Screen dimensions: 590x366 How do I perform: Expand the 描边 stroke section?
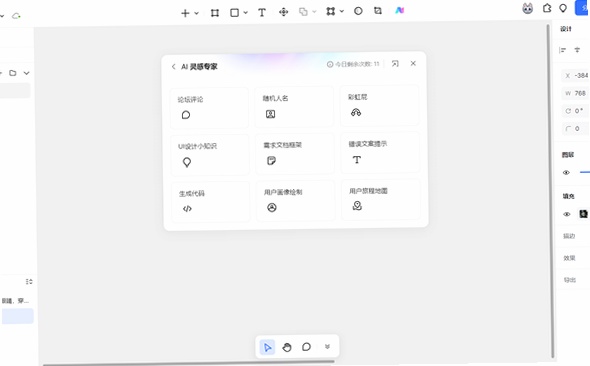[569, 236]
